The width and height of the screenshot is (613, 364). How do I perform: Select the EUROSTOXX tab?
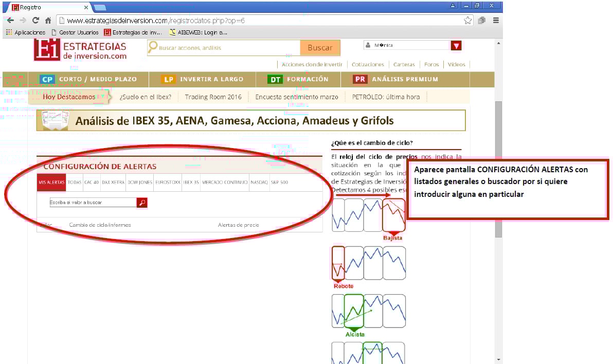tap(168, 183)
